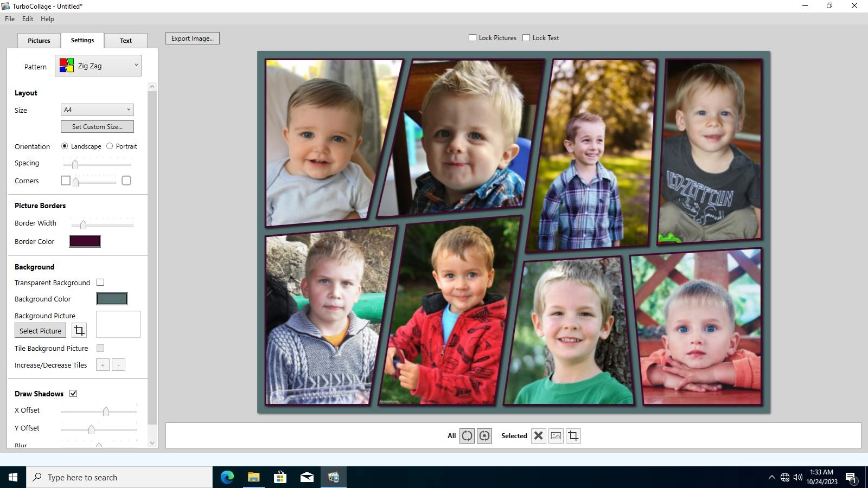This screenshot has height=488, width=868.
Task: Open the Size dropdown showing A4
Action: click(x=97, y=110)
